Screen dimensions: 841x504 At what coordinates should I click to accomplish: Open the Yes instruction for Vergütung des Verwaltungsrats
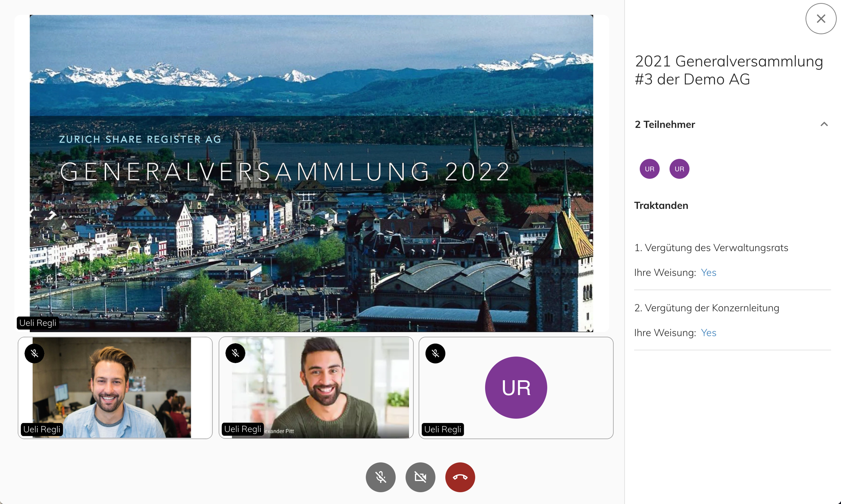tap(708, 272)
